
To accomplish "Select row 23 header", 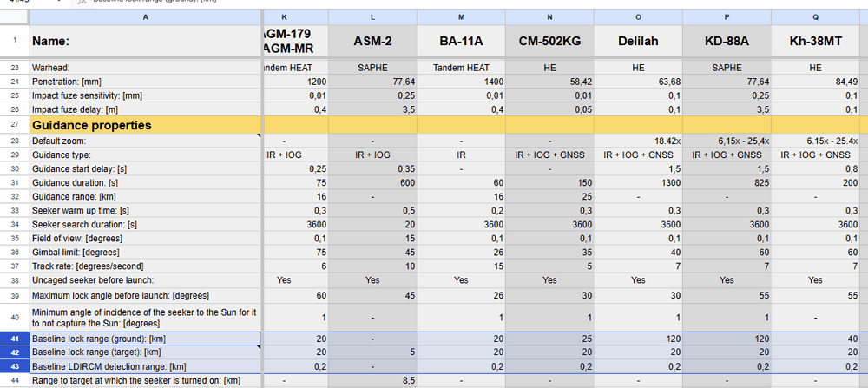I will pos(15,68).
